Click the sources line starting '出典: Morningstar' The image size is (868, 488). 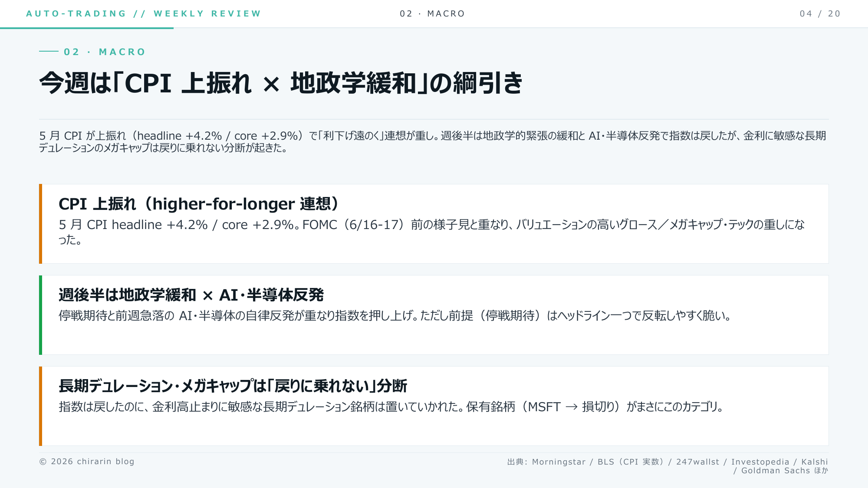[x=667, y=466]
